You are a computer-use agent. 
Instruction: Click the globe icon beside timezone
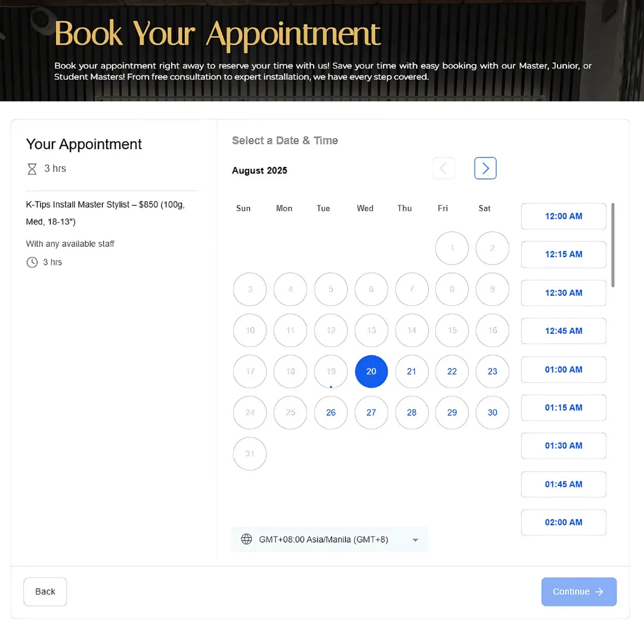tap(246, 539)
